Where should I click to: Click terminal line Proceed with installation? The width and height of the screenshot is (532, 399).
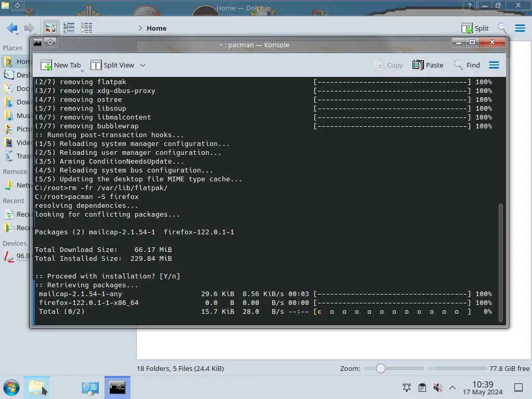(x=107, y=276)
